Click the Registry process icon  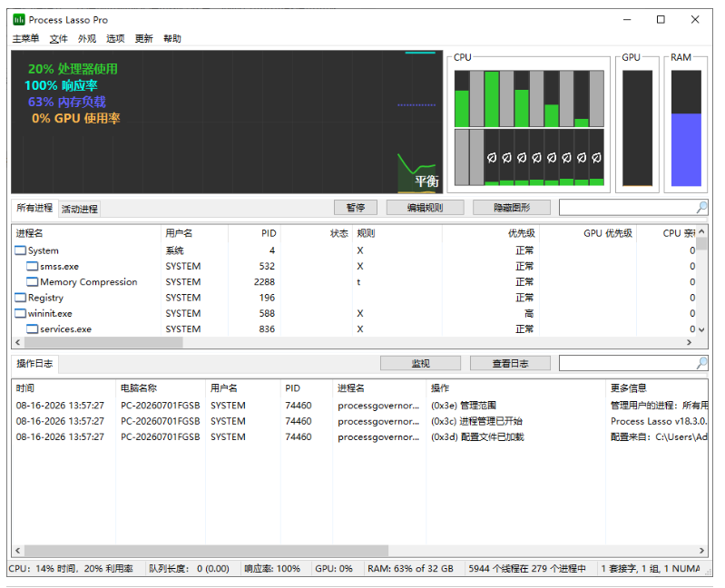[20, 298]
